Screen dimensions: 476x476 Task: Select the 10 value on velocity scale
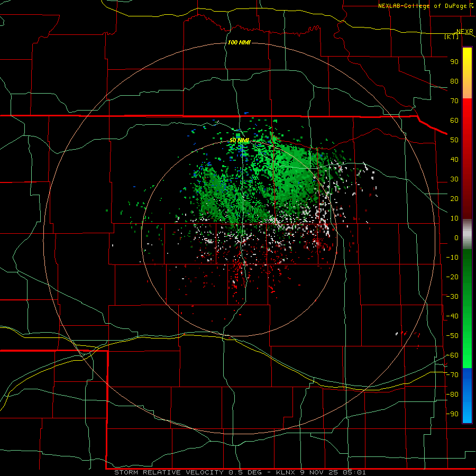[x=454, y=218]
